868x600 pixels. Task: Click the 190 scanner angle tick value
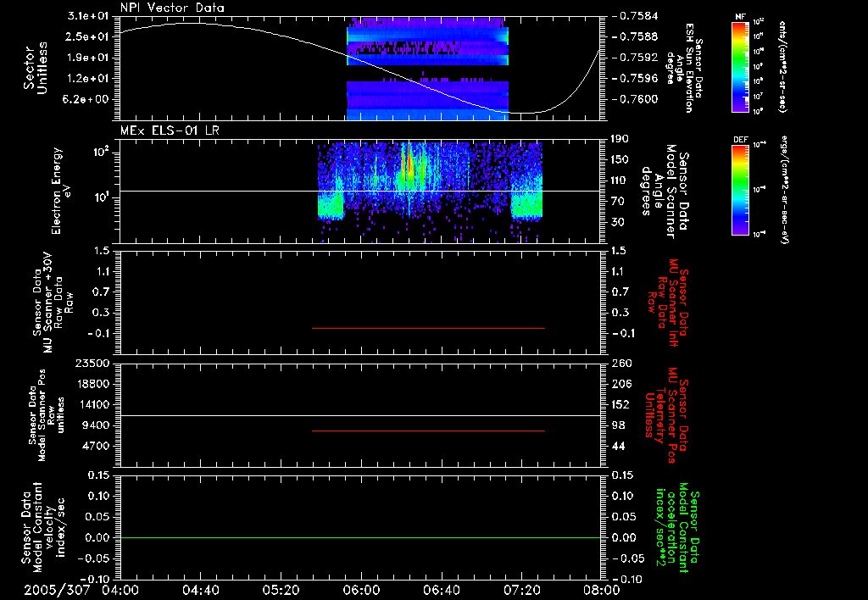coord(620,139)
